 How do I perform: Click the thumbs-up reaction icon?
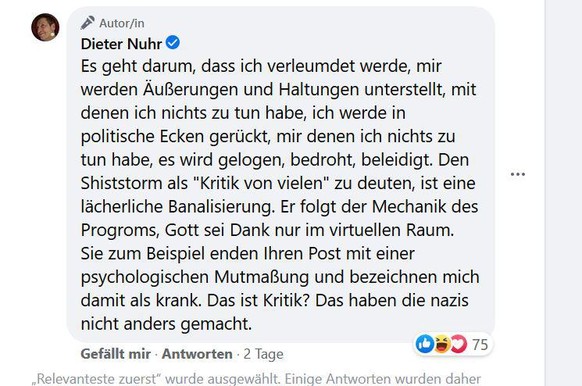point(425,344)
